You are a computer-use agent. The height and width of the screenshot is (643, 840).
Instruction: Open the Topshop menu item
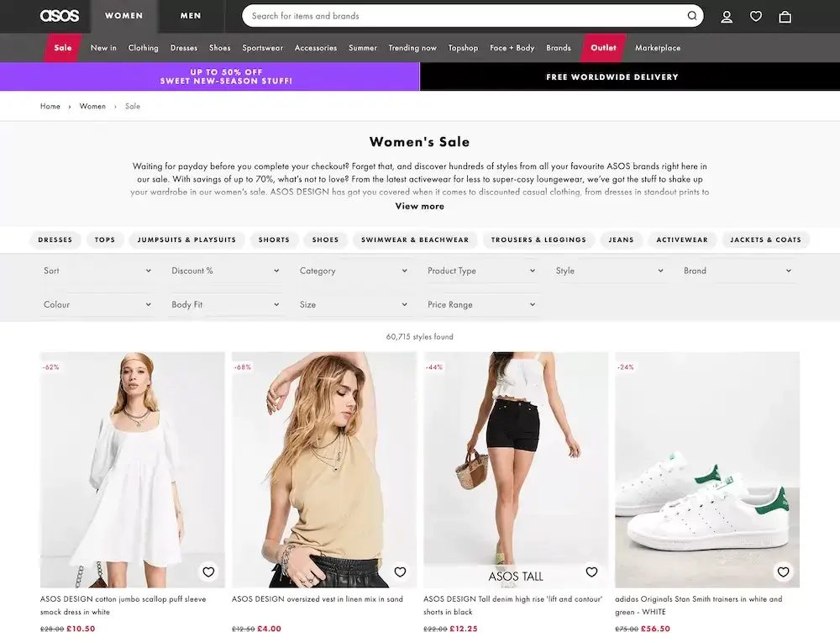pyautogui.click(x=463, y=48)
